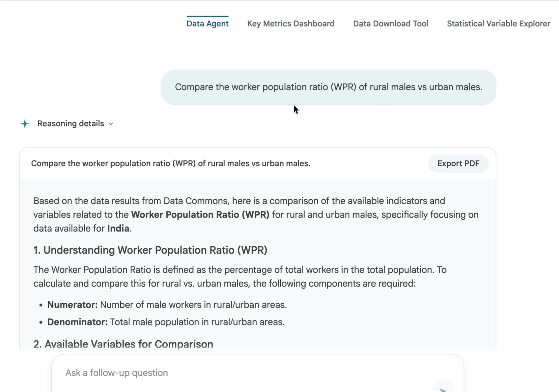Select the user query chat bubble
This screenshot has height=392, width=559.
pyautogui.click(x=329, y=87)
